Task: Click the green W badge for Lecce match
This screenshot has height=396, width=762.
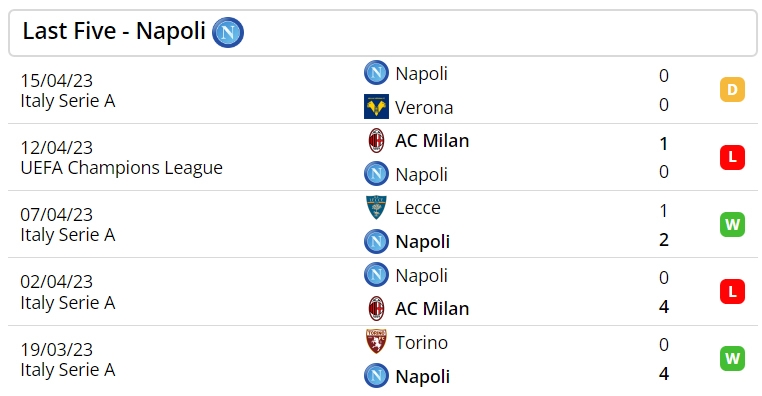Action: tap(732, 224)
